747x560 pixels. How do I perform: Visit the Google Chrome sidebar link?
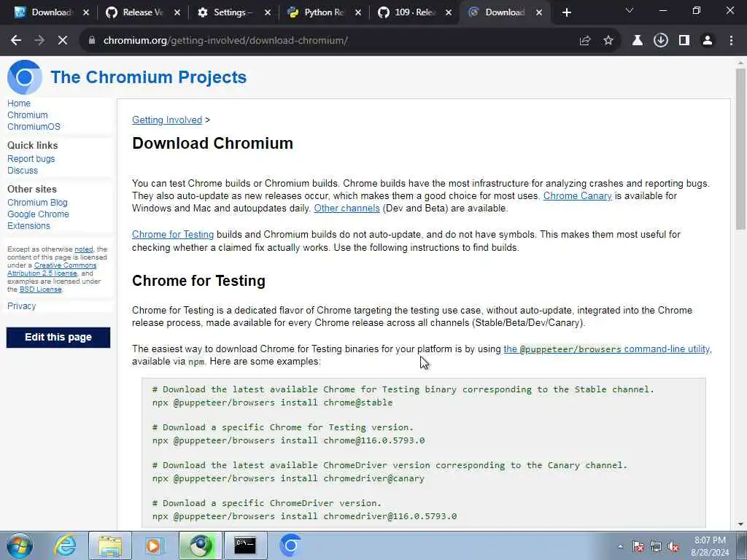(38, 214)
